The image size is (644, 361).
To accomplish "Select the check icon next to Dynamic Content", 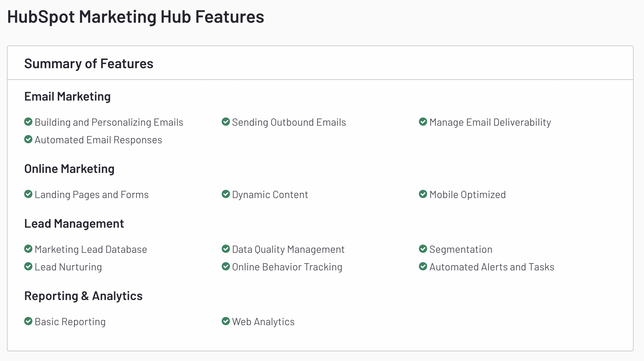I will (x=226, y=194).
